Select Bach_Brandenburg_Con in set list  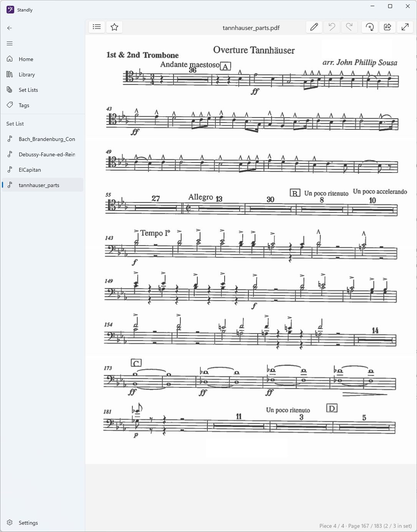coord(42,139)
